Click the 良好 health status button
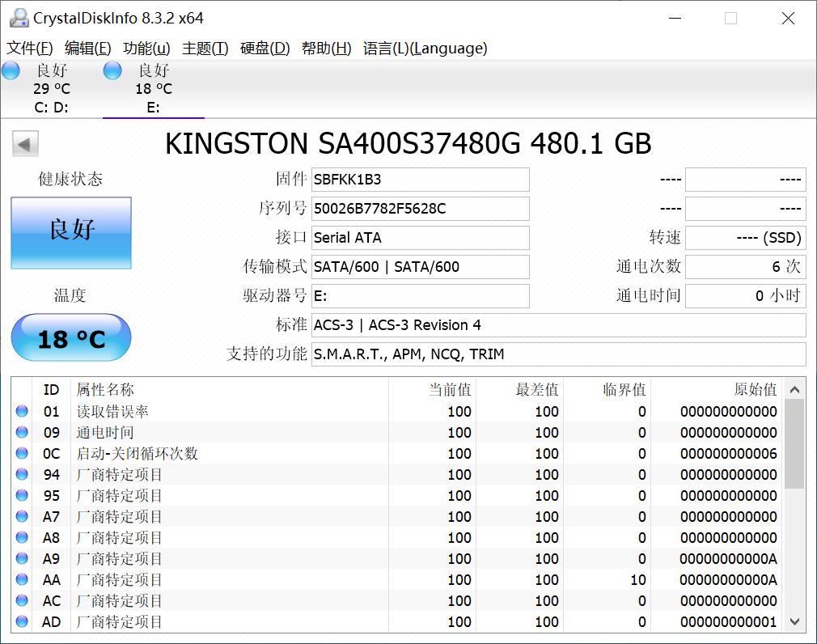Image resolution: width=817 pixels, height=644 pixels. pos(70,233)
